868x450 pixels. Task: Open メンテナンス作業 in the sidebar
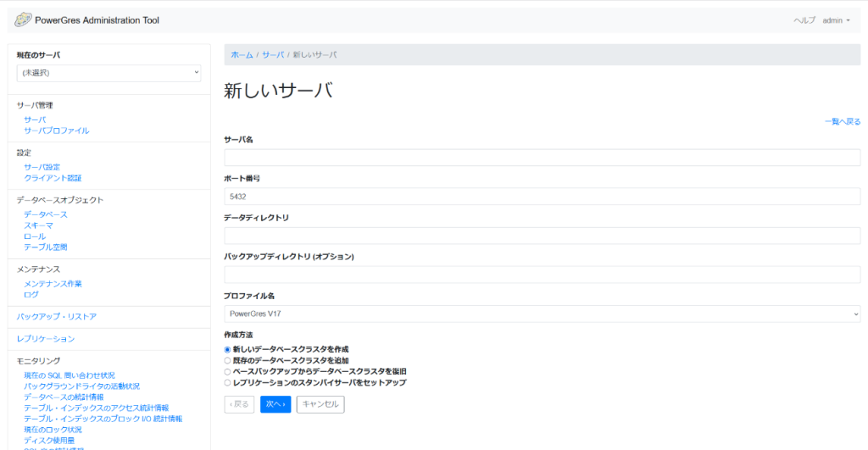click(x=53, y=284)
